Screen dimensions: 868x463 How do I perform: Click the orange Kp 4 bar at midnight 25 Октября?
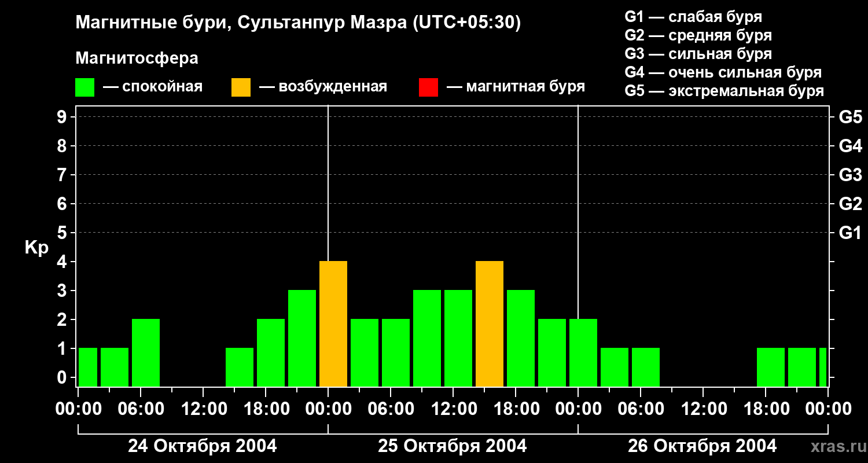point(333,324)
